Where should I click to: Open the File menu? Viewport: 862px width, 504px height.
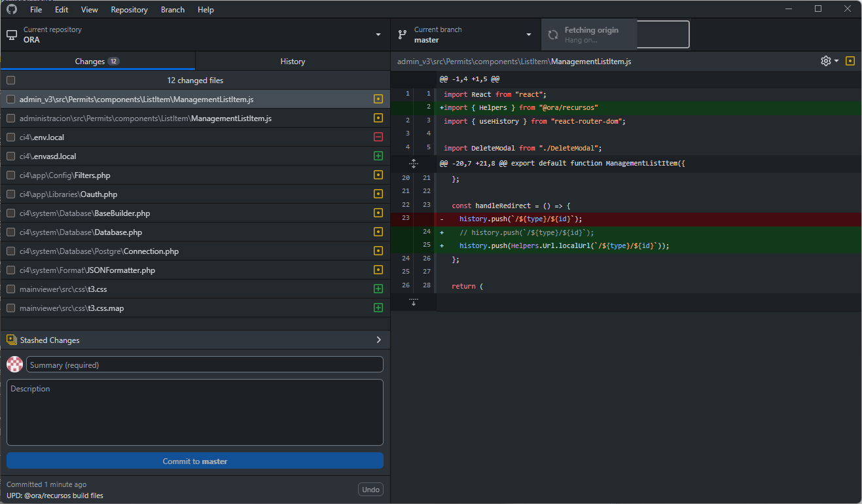point(36,10)
